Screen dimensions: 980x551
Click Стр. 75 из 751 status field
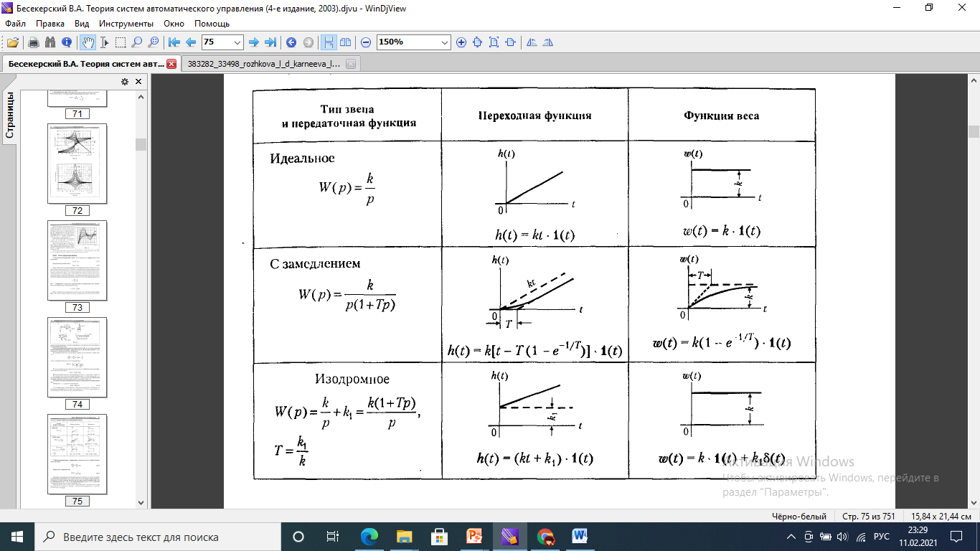tap(868, 517)
